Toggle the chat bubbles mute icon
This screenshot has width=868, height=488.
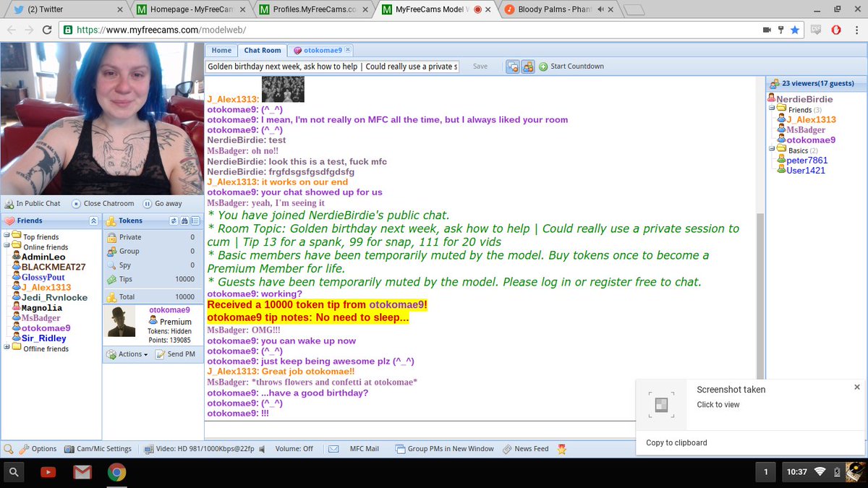point(512,66)
